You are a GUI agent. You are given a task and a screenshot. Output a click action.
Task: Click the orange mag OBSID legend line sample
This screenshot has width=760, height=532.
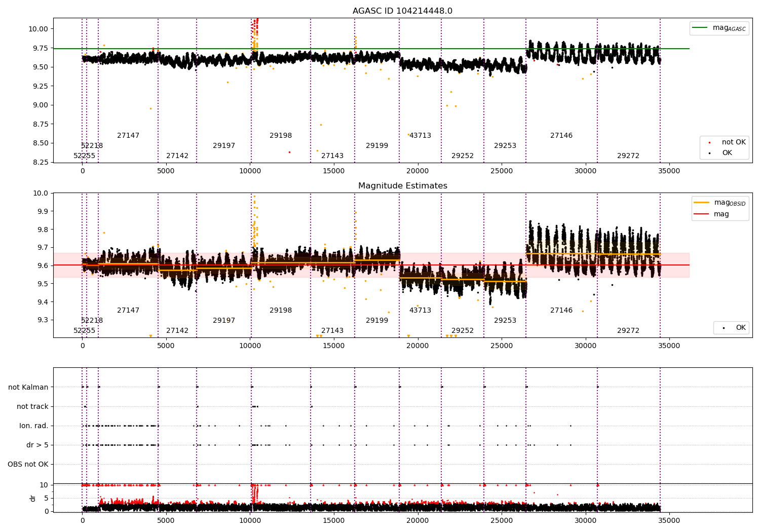click(x=701, y=203)
